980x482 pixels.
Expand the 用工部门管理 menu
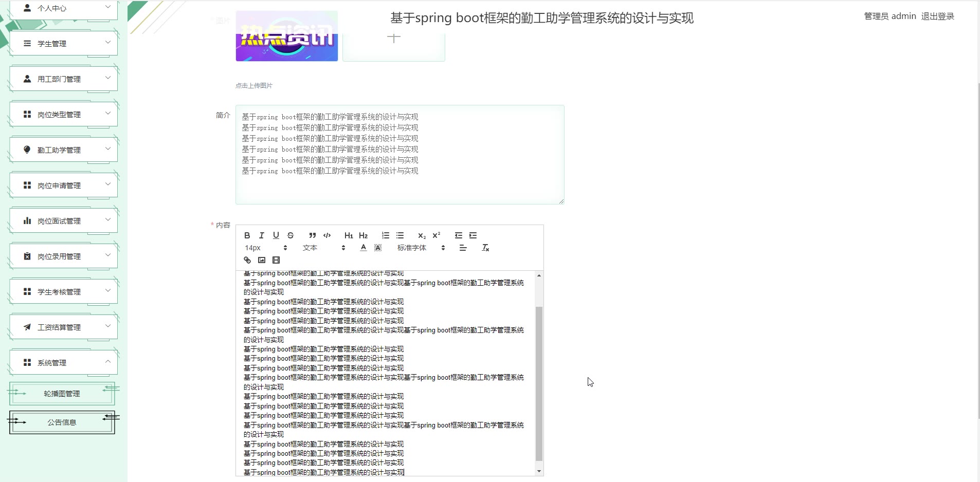pyautogui.click(x=63, y=79)
